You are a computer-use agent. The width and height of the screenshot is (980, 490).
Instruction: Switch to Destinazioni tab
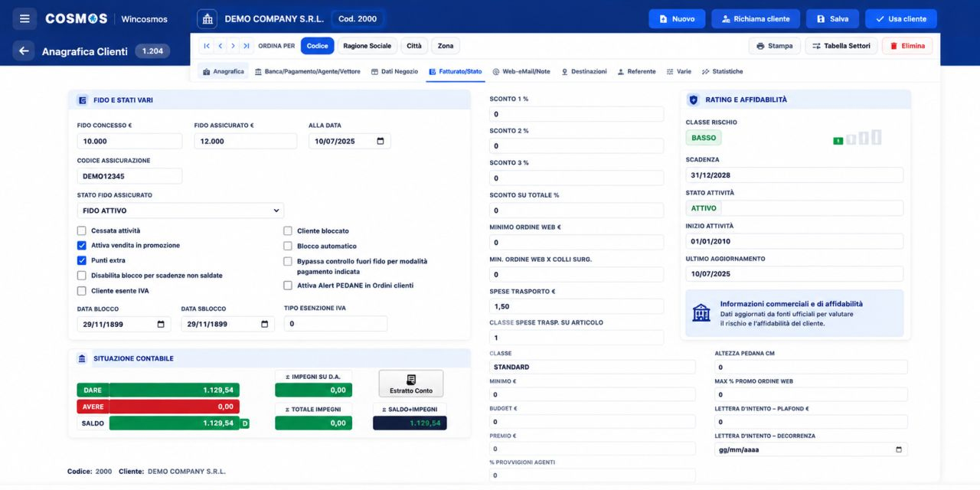tap(584, 71)
